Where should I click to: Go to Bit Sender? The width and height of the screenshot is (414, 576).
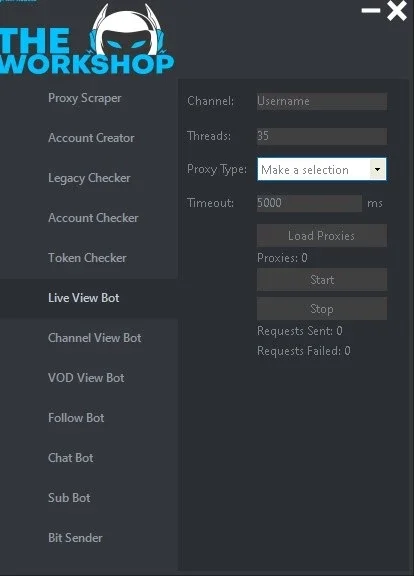pos(75,538)
